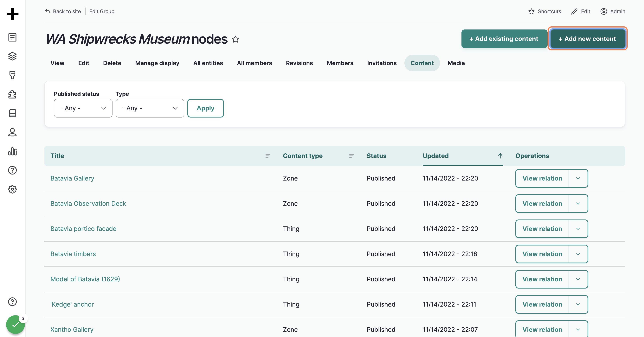Open the Content document icon in sidebar

click(x=12, y=37)
